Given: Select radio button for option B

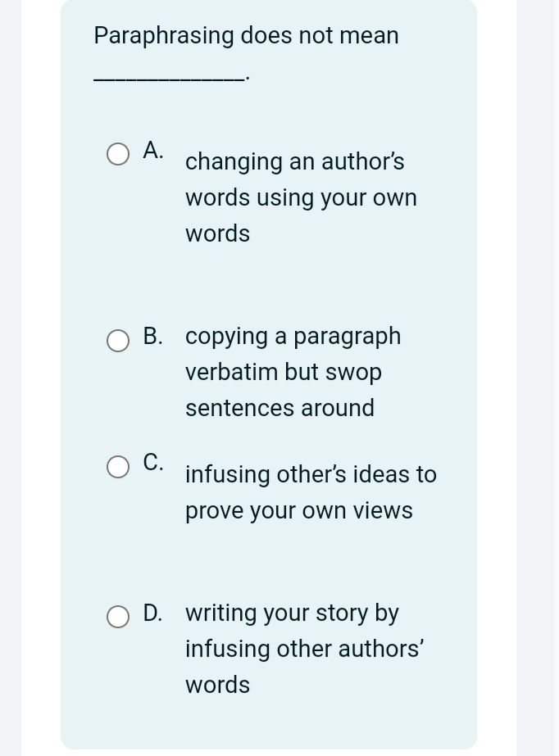Looking at the screenshot, I should tap(118, 341).
